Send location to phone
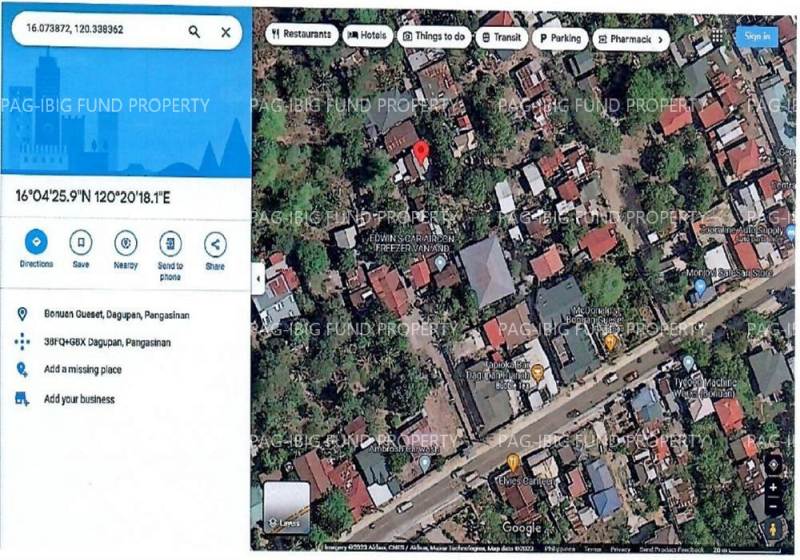This screenshot has width=800, height=560. 171,243
